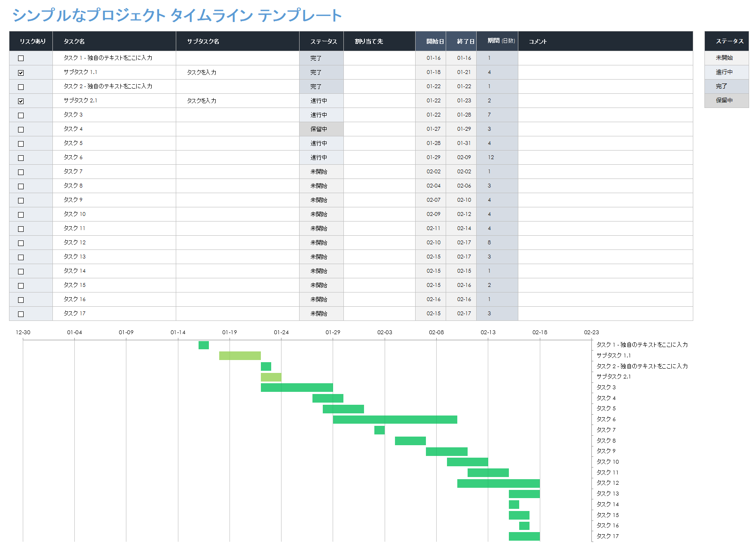
Task: Open the 進行中 status cell of タスク 6
Action: click(321, 157)
